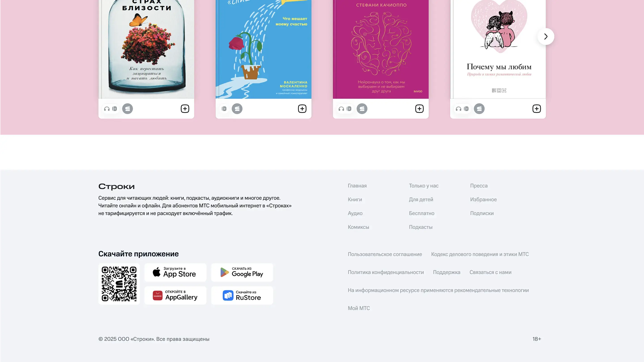This screenshot has height=362, width=644.
Task: Open the Google Play download badge
Action: click(x=242, y=272)
